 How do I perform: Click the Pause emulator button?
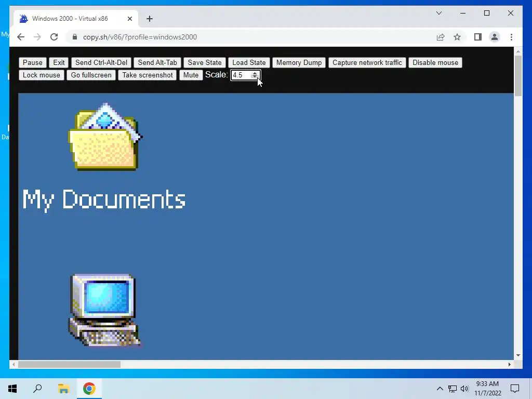33,62
